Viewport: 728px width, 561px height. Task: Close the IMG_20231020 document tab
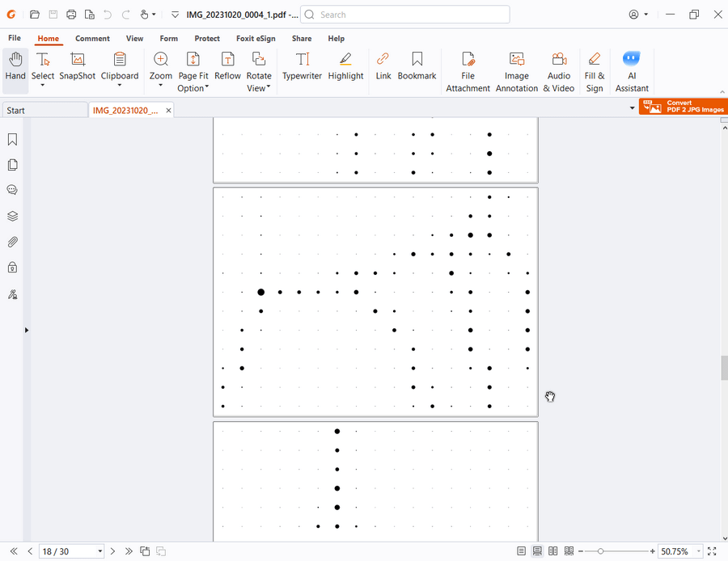coord(168,111)
